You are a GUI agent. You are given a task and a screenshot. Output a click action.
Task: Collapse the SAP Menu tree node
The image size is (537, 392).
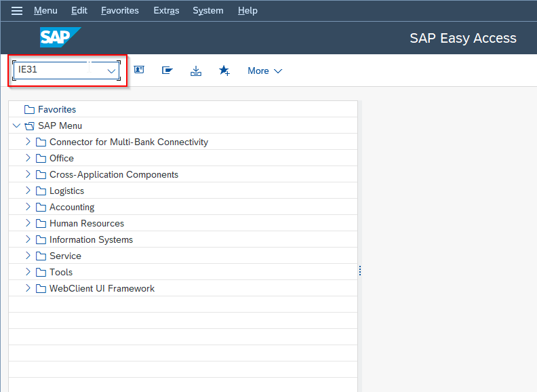tap(16, 125)
